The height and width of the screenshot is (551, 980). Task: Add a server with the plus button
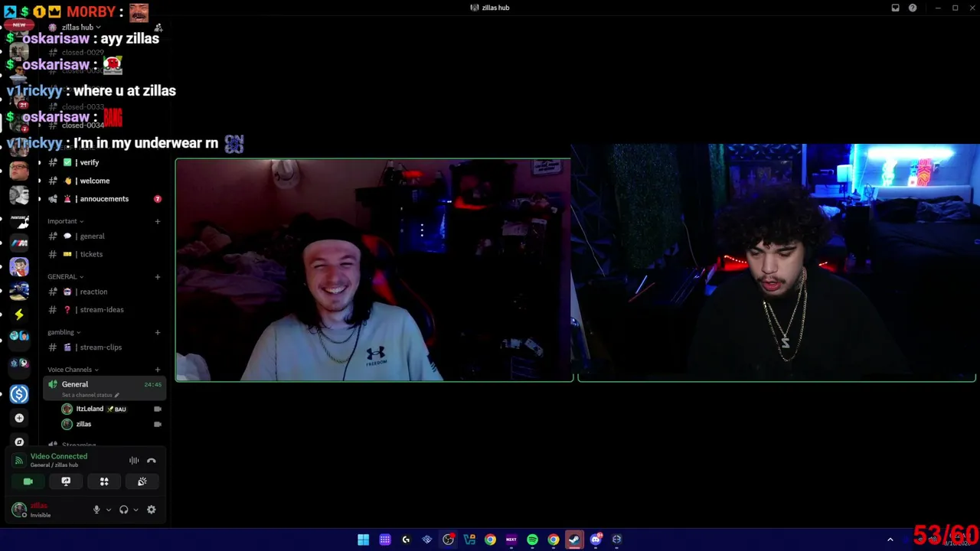[19, 418]
